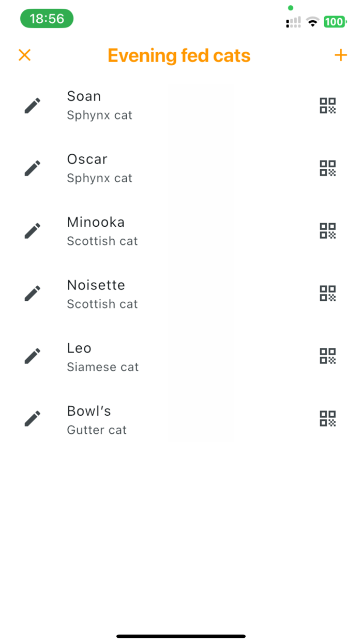
Task: Open the Evening fed cats title
Action: coord(179,55)
